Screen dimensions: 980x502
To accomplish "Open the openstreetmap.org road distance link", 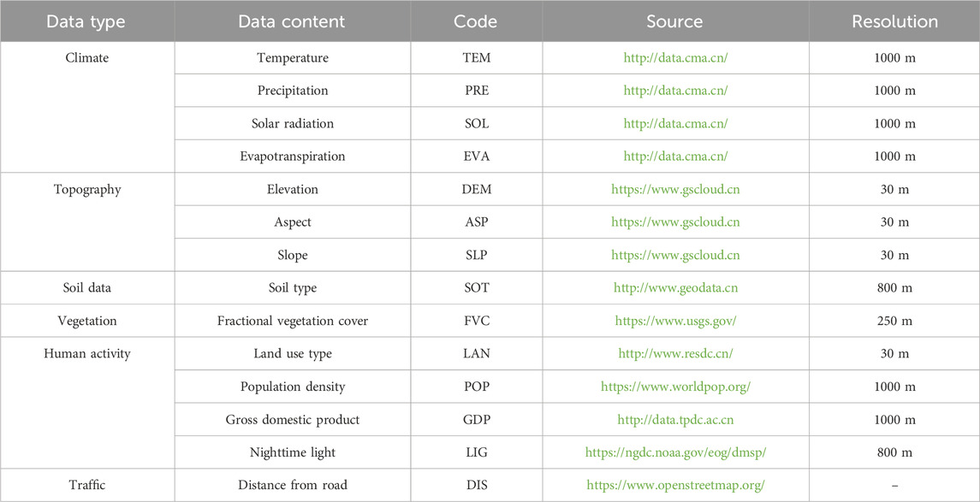I will 675,485.
